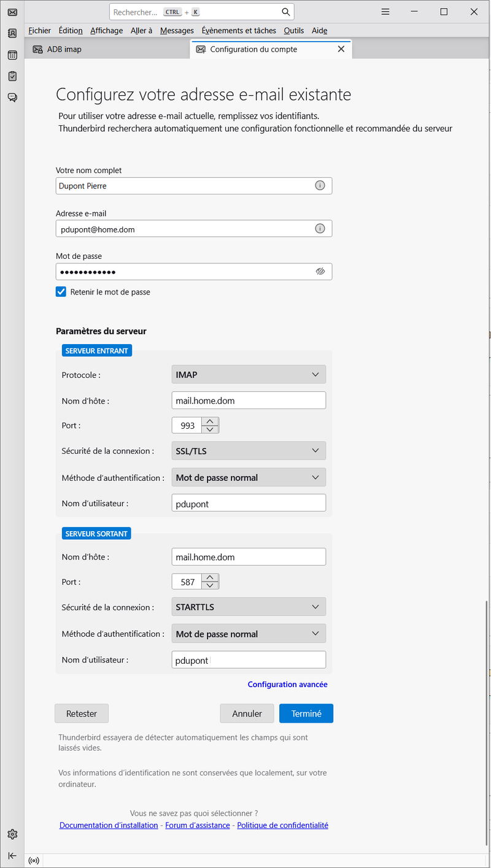Uncheck Retenir le mot de passe

61,292
